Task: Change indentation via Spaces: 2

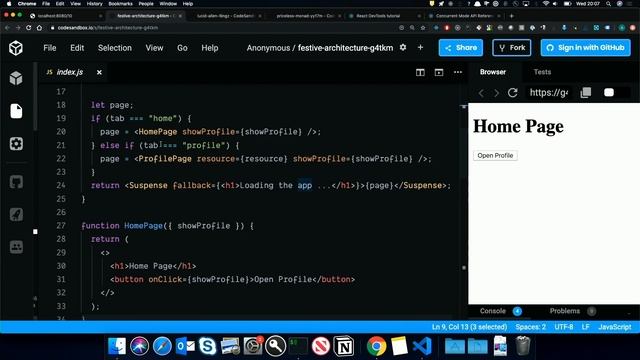Action: [530, 327]
